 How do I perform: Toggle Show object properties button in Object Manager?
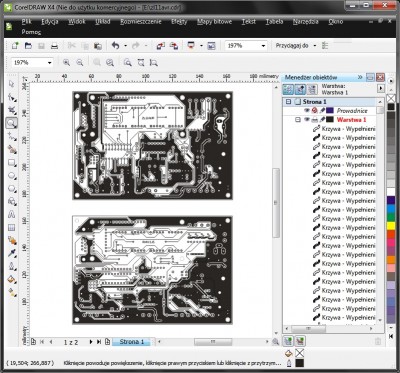(x=288, y=89)
